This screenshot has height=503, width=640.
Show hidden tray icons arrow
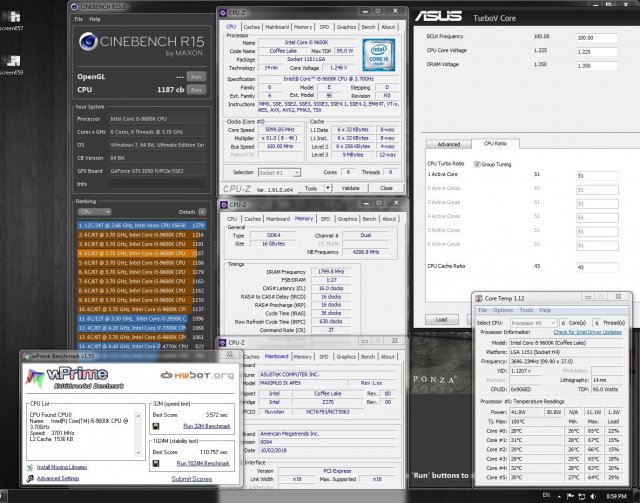click(x=559, y=496)
